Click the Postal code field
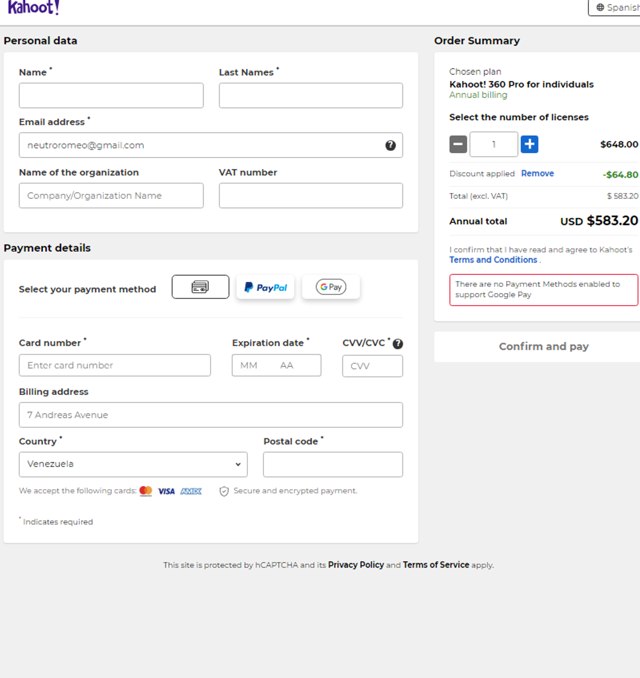 [333, 464]
